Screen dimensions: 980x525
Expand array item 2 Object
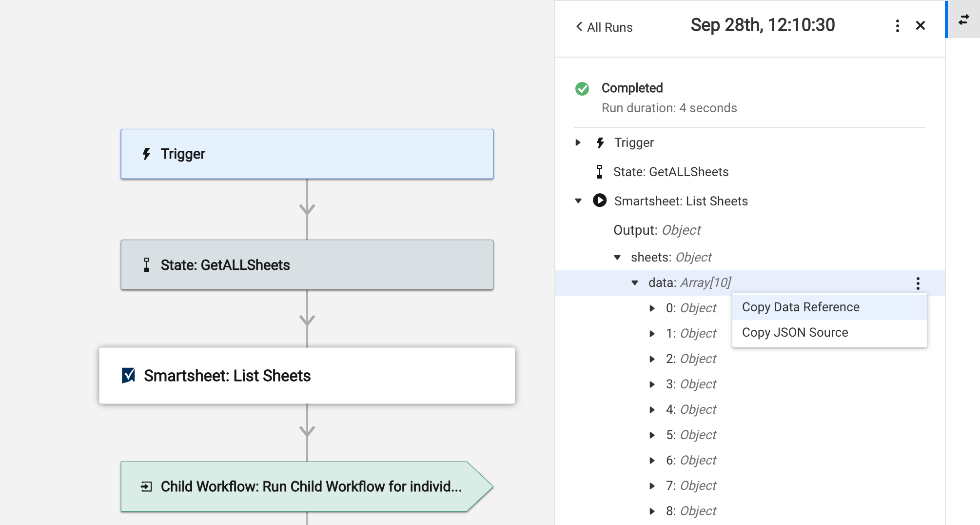pos(652,359)
